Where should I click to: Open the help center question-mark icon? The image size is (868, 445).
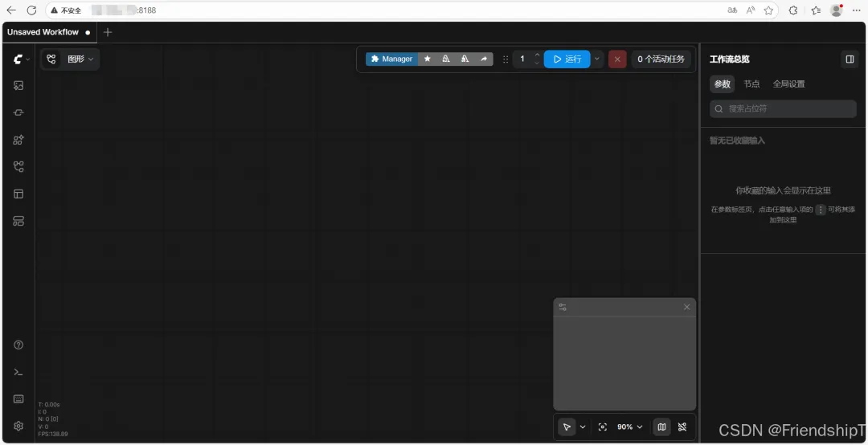click(x=18, y=345)
